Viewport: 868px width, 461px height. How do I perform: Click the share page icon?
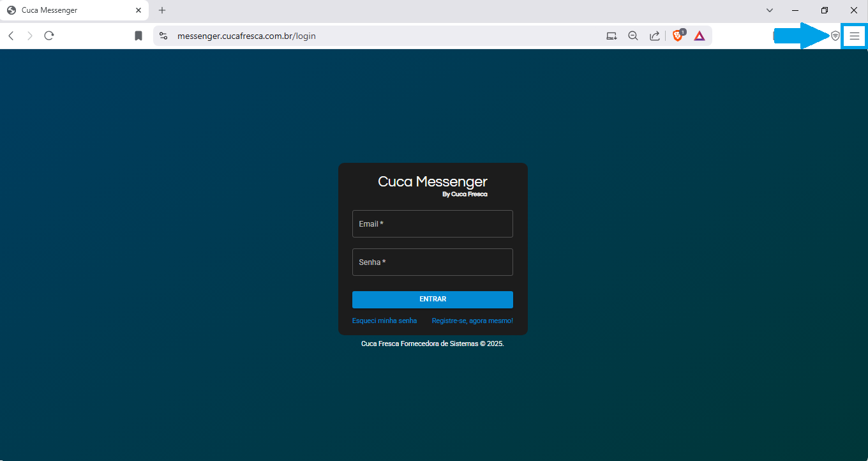[x=654, y=36]
